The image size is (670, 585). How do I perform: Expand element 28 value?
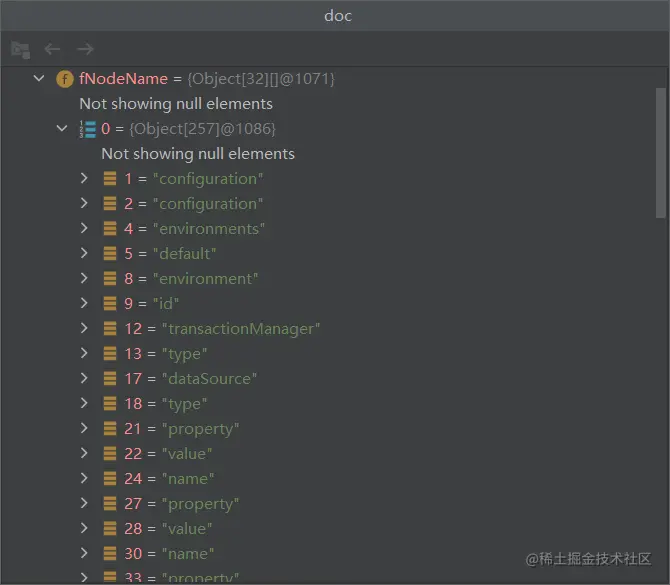pos(84,528)
